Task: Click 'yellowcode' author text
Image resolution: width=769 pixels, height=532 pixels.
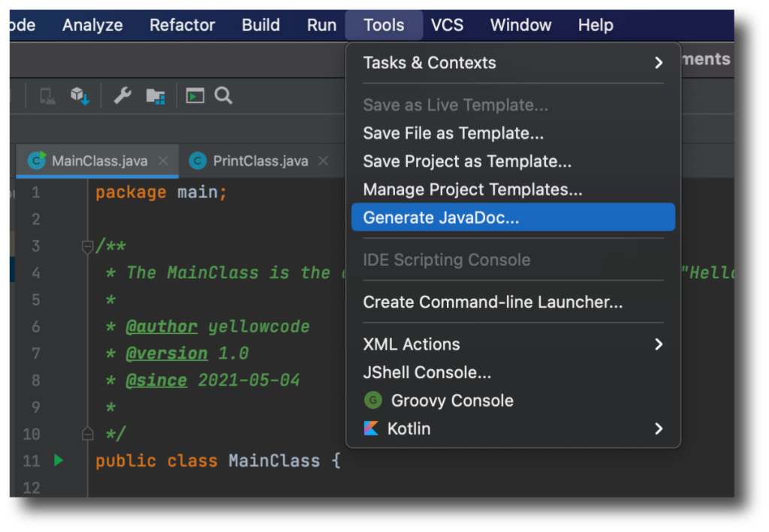Action: coord(259,326)
